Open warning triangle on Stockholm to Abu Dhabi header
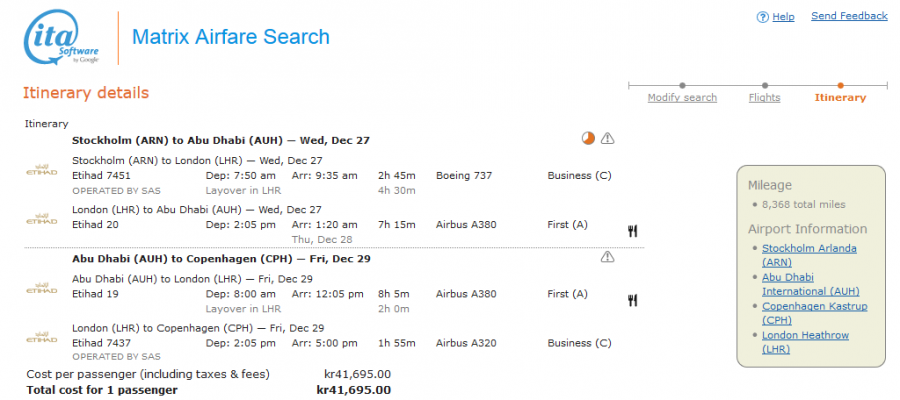900x400 pixels. (x=607, y=138)
